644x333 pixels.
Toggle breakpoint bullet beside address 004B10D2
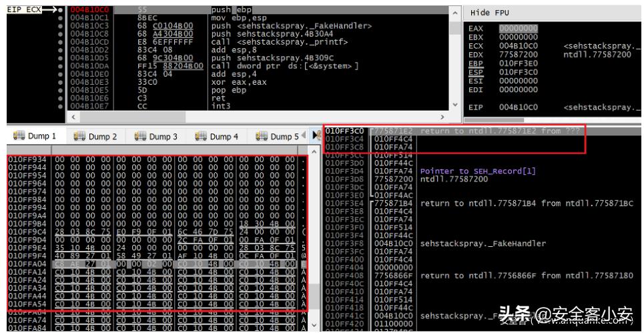[61, 49]
